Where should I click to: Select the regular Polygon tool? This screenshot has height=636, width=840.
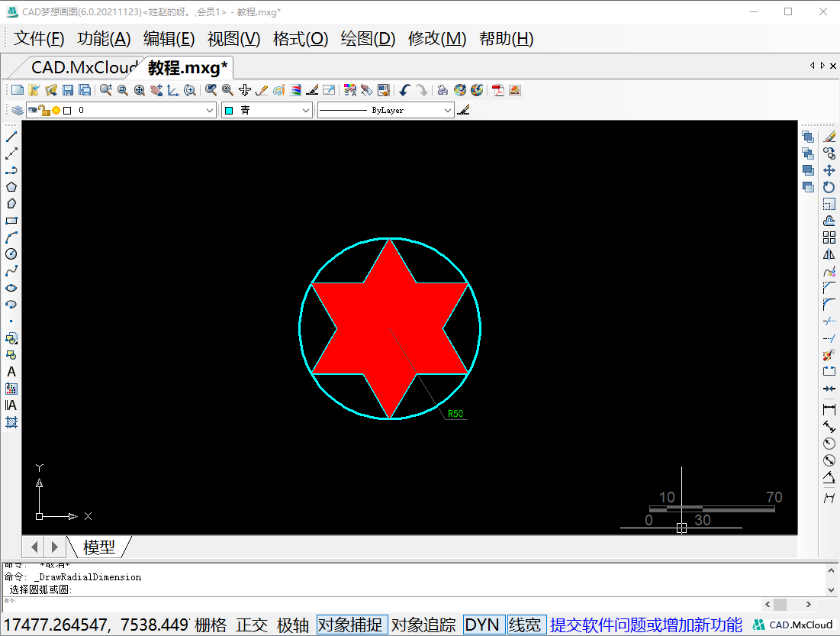coord(11,187)
